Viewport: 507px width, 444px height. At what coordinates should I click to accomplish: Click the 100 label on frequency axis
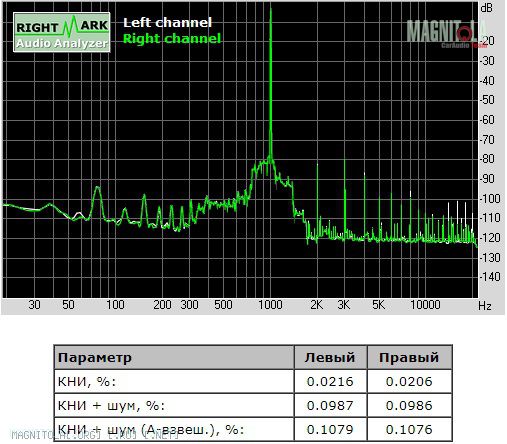pos(115,305)
